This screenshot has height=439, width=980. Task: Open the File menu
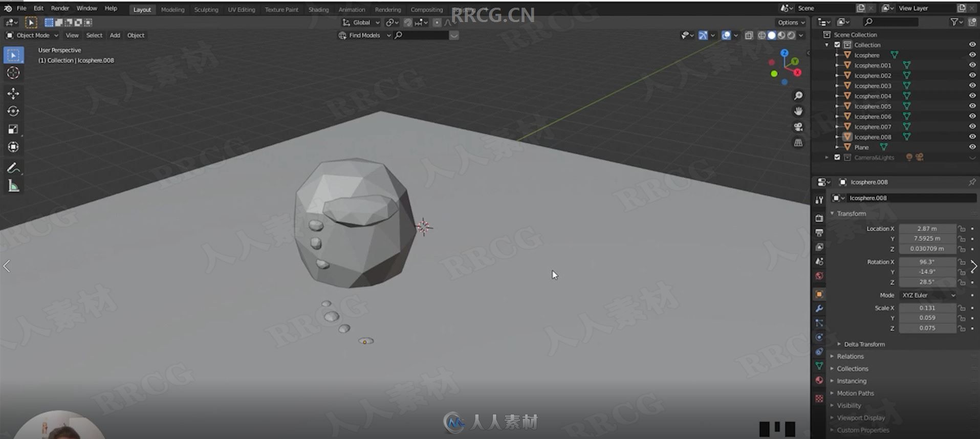click(x=21, y=8)
